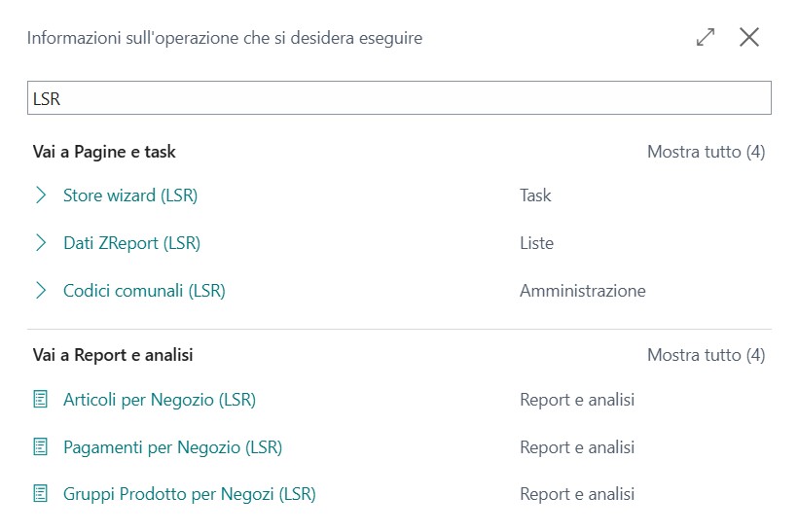798x532 pixels.
Task: Click the Amministrazione category label
Action: 582,290
